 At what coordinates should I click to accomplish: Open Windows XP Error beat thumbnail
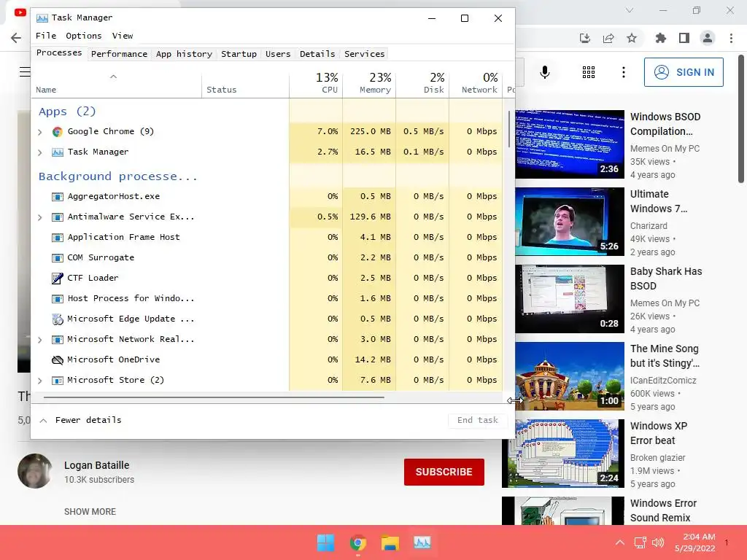[x=562, y=454]
